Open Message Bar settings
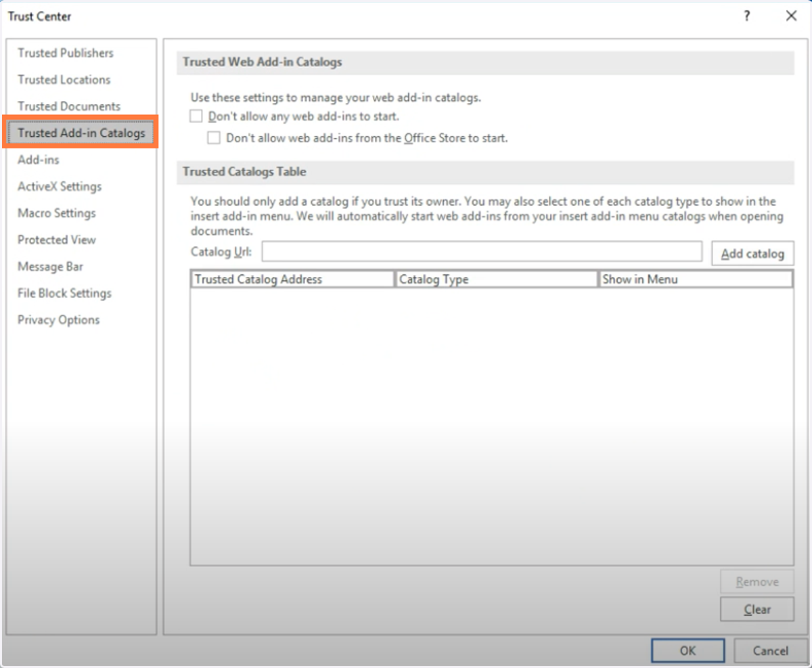Viewport: 812px width, 668px height. 51,267
